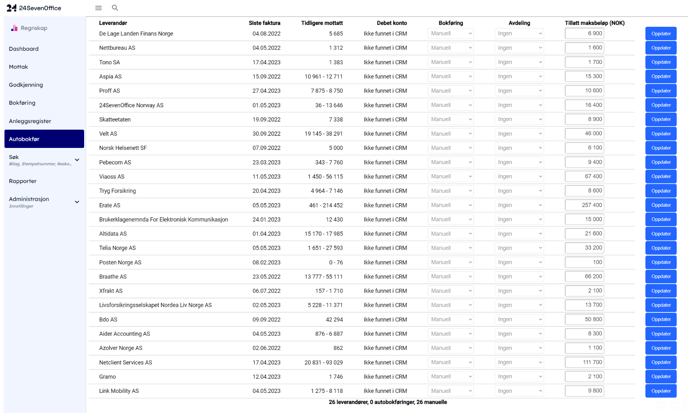Select the Regnskap module icon
This screenshot has width=688, height=413.
(x=14, y=28)
